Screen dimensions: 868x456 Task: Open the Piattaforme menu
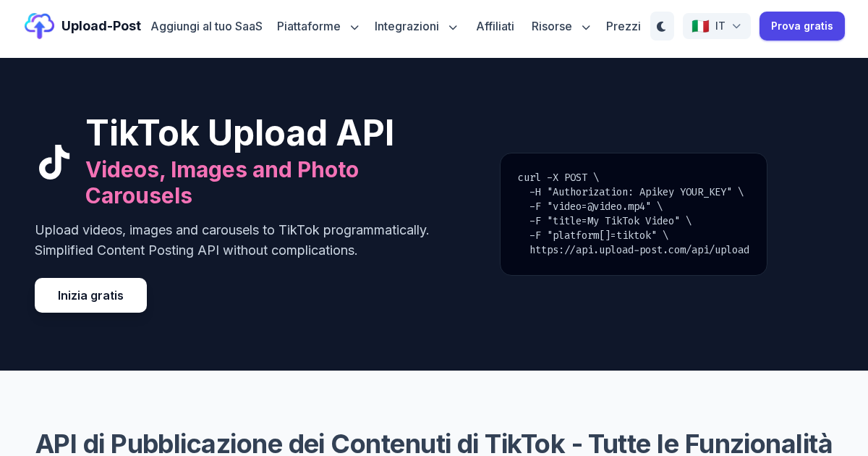click(x=309, y=26)
